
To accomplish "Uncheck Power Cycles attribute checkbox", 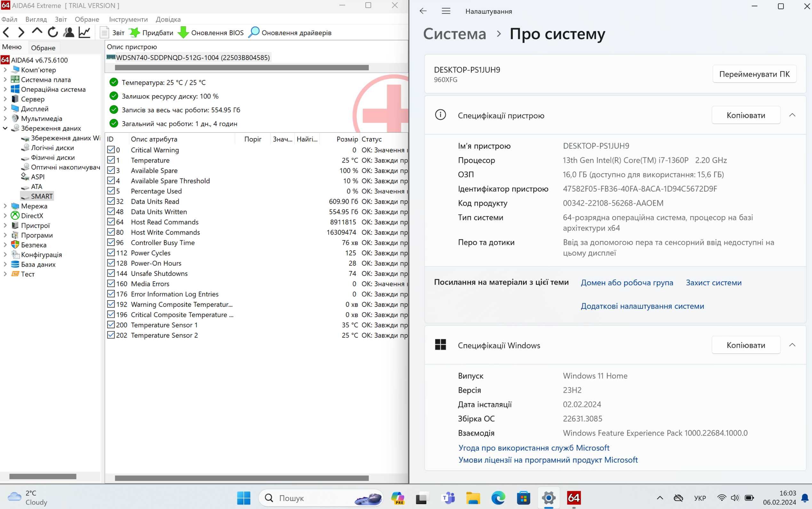I will 111,253.
